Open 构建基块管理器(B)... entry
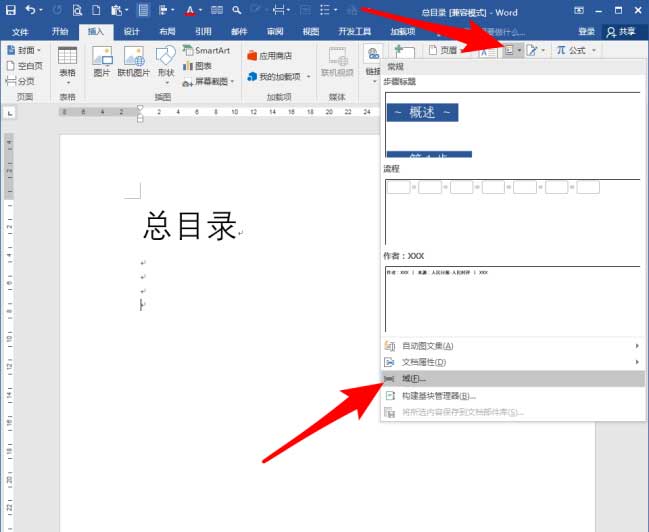The height and width of the screenshot is (532, 649). tap(512, 396)
